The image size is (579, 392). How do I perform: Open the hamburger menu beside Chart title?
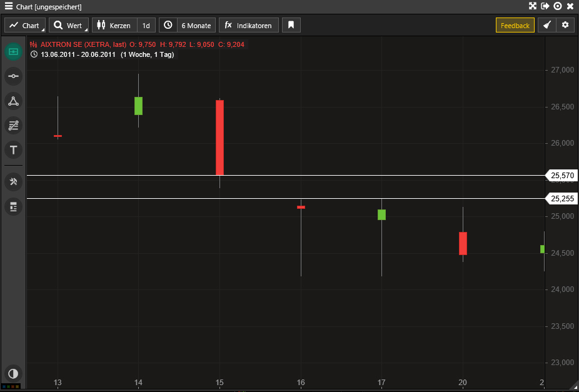click(9, 6)
